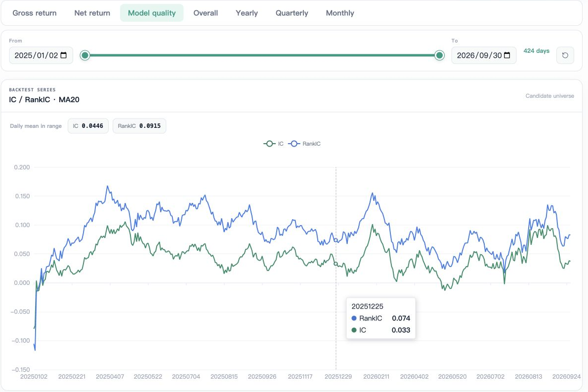Click the x-axis label 20250926

262,377
